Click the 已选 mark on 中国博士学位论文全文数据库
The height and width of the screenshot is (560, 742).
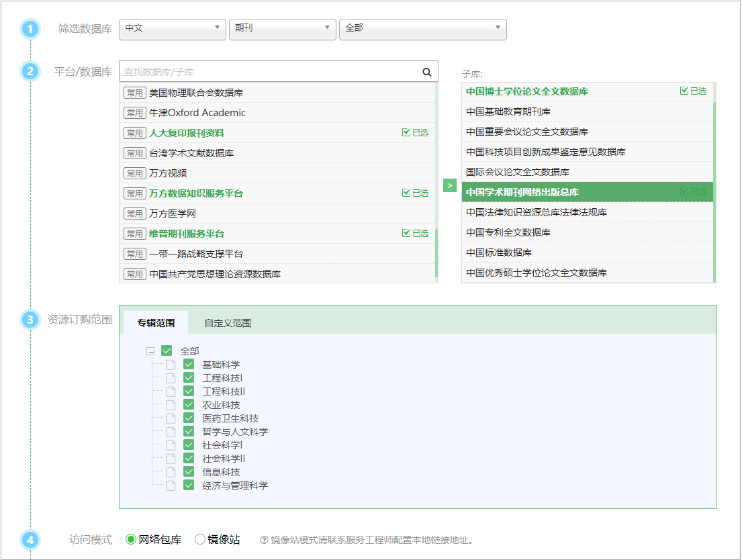click(x=693, y=91)
